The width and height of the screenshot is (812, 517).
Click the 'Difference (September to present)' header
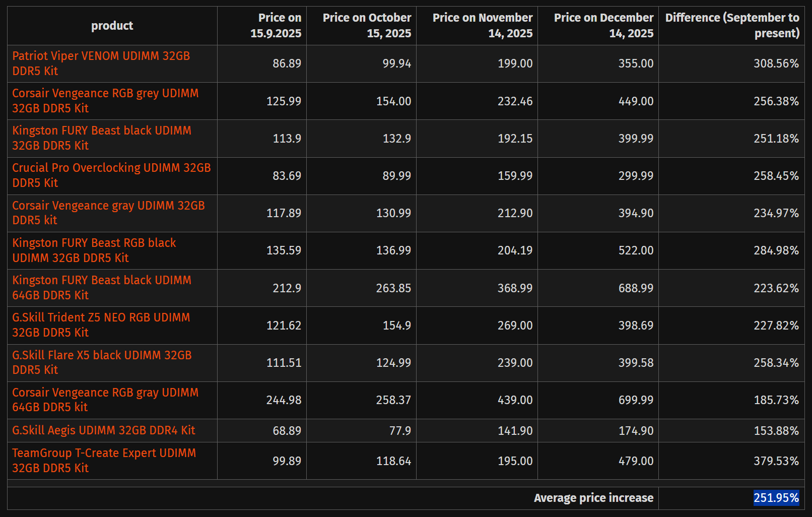pos(732,26)
